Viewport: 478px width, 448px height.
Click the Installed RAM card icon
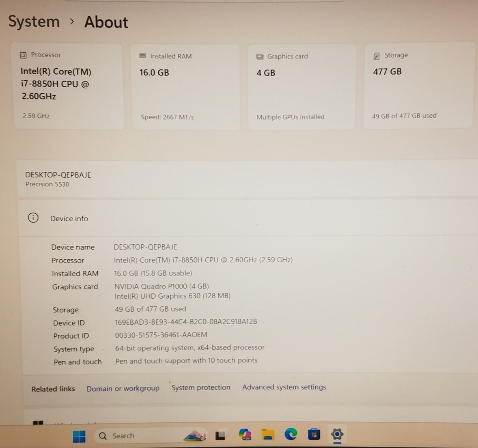point(142,56)
